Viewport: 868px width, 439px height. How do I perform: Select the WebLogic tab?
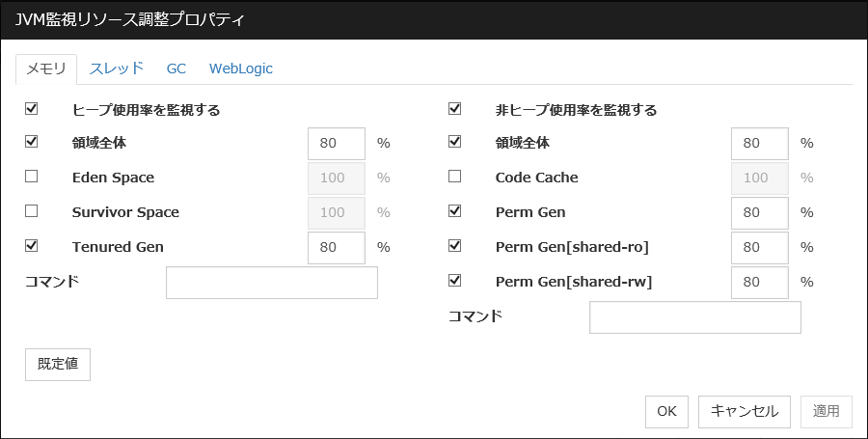pos(240,69)
